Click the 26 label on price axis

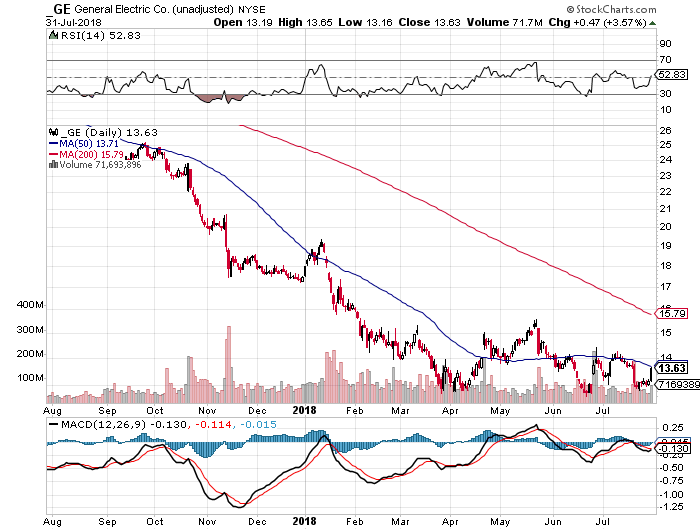tap(666, 130)
